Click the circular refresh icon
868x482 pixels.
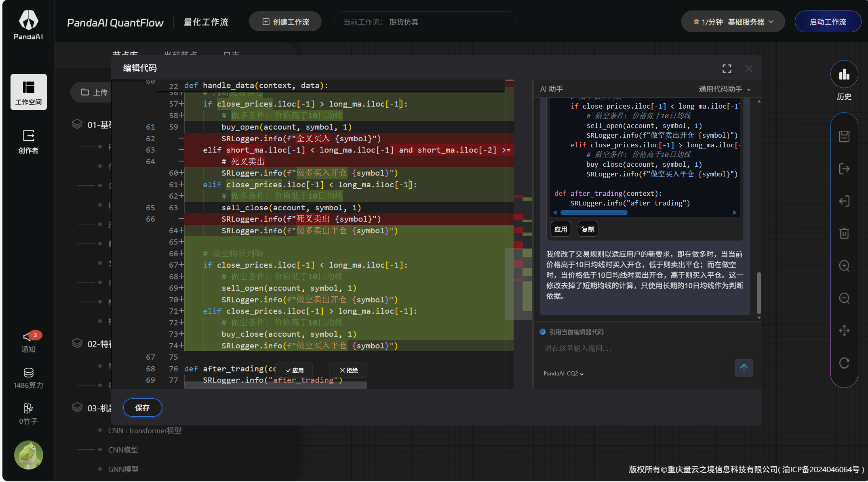844,363
